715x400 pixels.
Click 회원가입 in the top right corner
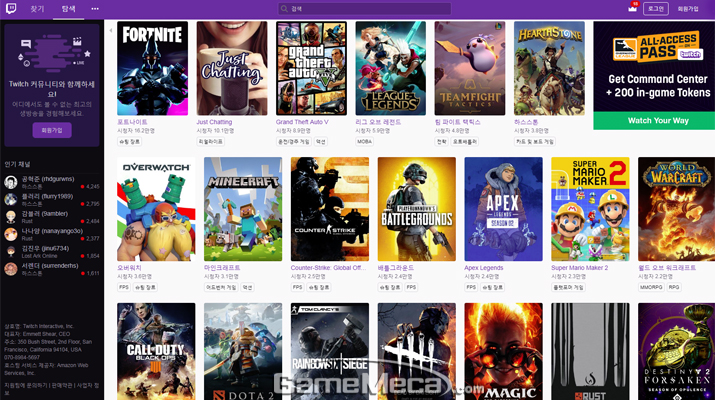tap(688, 8)
